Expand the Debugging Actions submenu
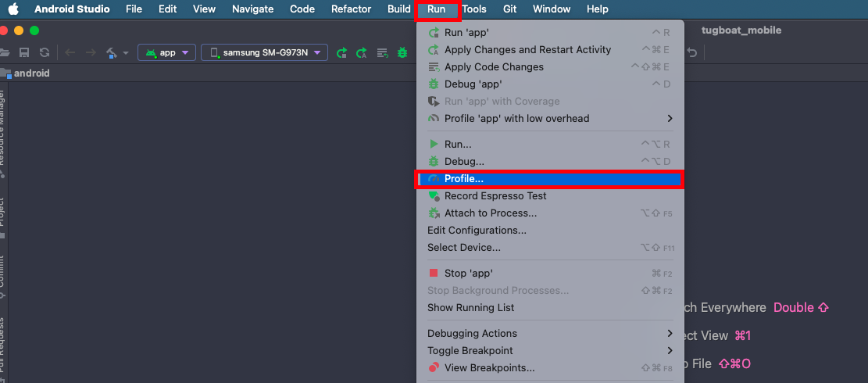This screenshot has height=383, width=868. (x=550, y=333)
